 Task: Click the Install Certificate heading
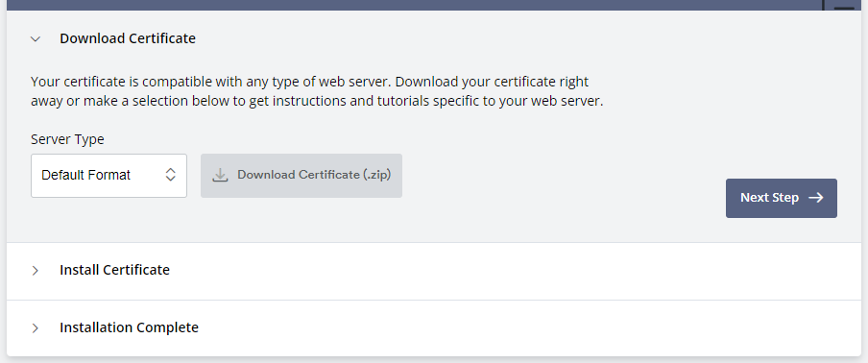[114, 270]
